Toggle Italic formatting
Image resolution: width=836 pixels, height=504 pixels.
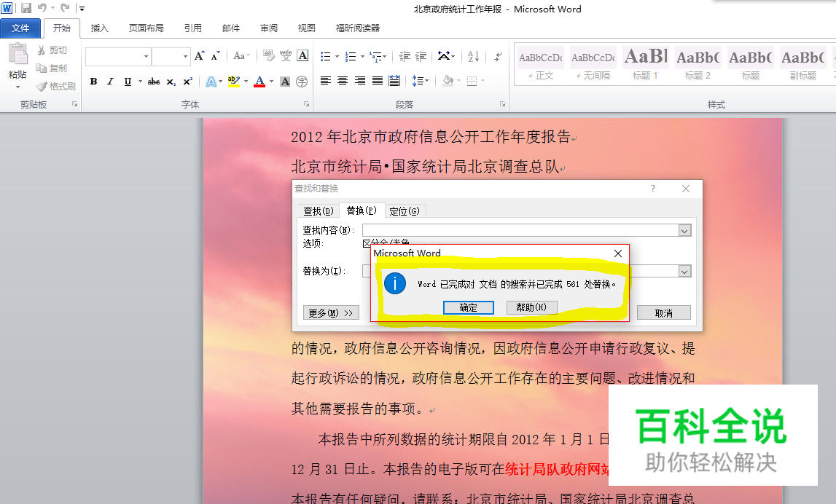pyautogui.click(x=110, y=82)
